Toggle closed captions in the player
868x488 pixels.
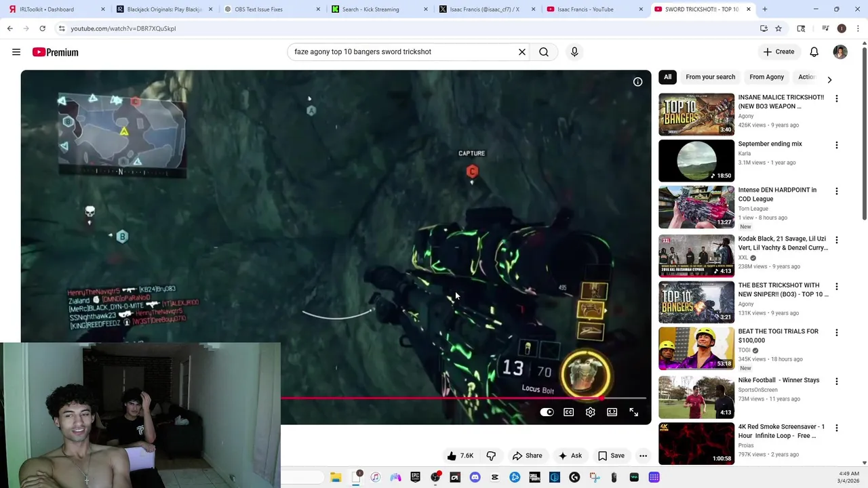(x=569, y=412)
